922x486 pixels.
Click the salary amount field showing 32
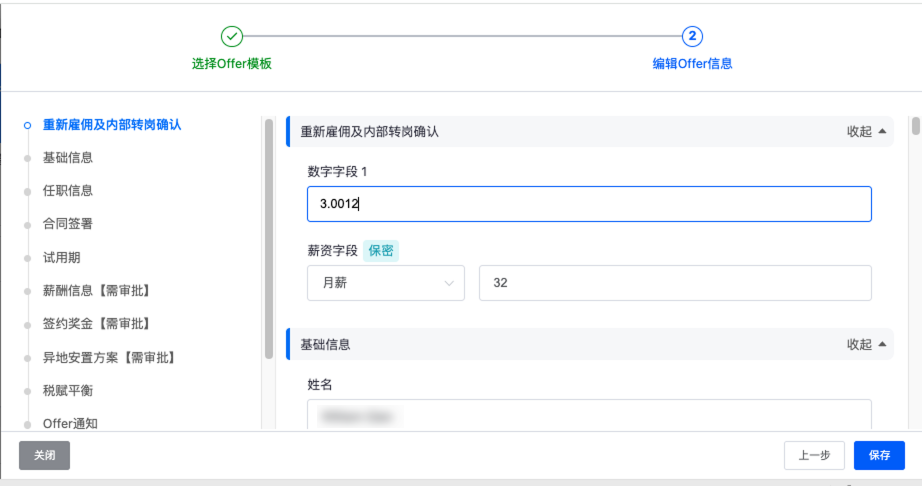click(675, 283)
